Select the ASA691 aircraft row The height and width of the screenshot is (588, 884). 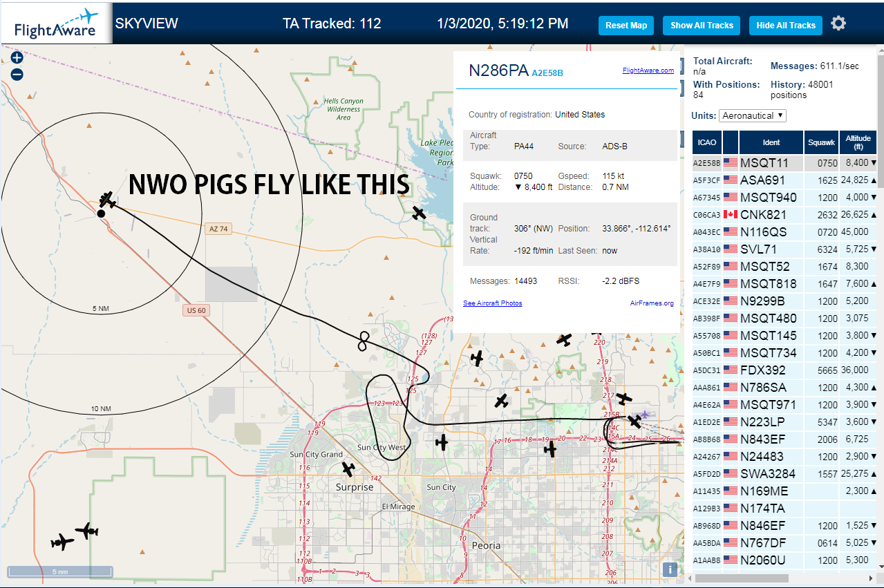point(786,180)
